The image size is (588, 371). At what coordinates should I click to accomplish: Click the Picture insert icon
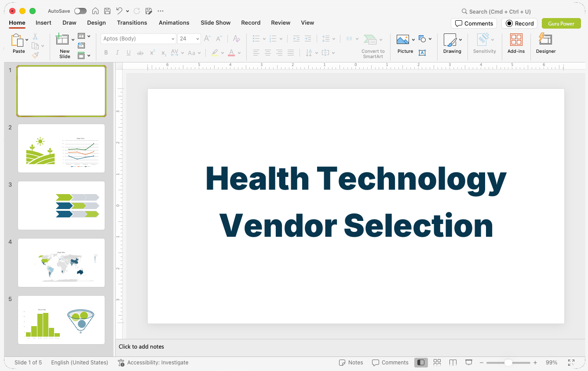pyautogui.click(x=403, y=40)
